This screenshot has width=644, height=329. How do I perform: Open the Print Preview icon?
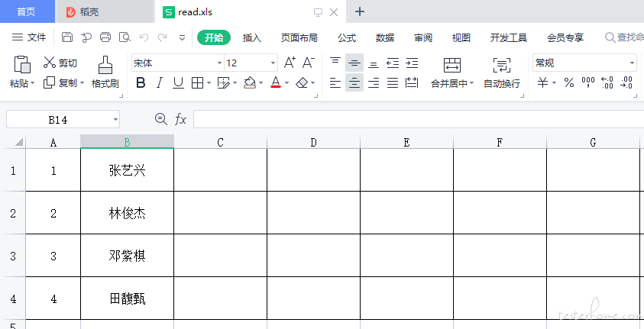(x=125, y=37)
